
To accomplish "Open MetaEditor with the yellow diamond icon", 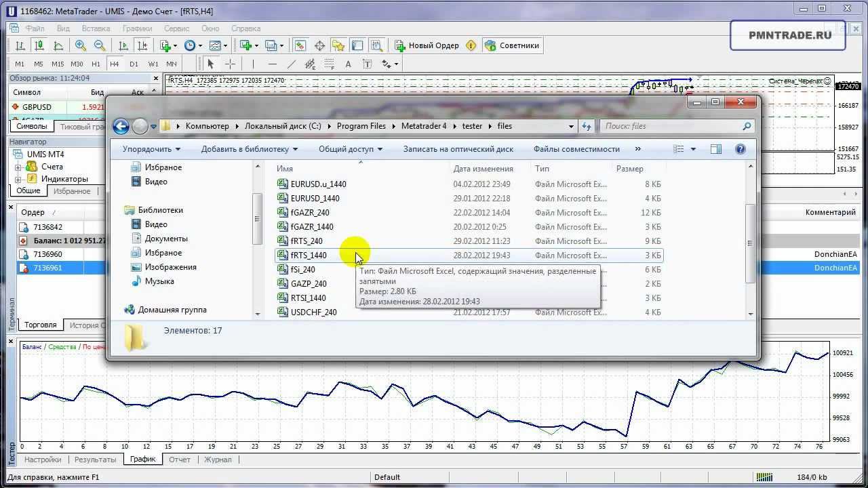I will [471, 45].
